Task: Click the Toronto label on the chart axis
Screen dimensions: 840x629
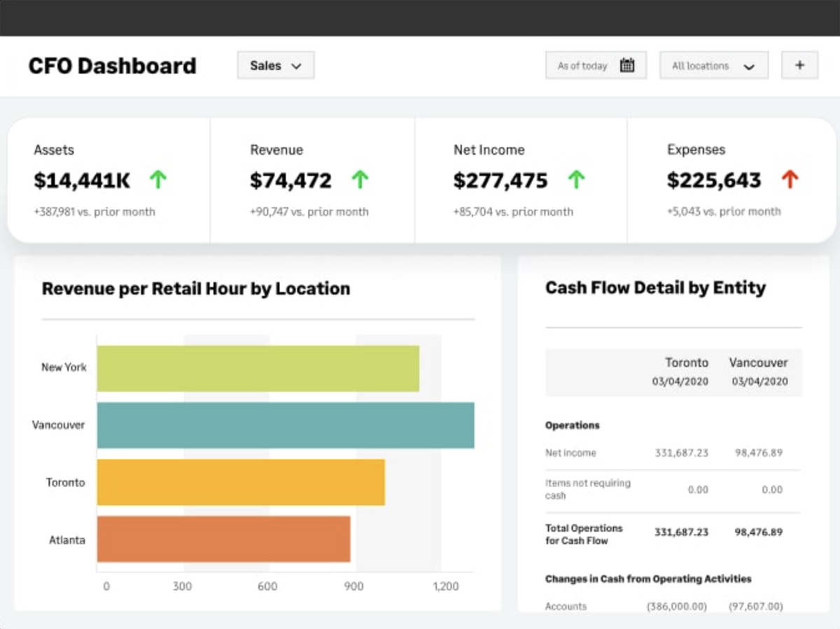Action: click(x=65, y=482)
